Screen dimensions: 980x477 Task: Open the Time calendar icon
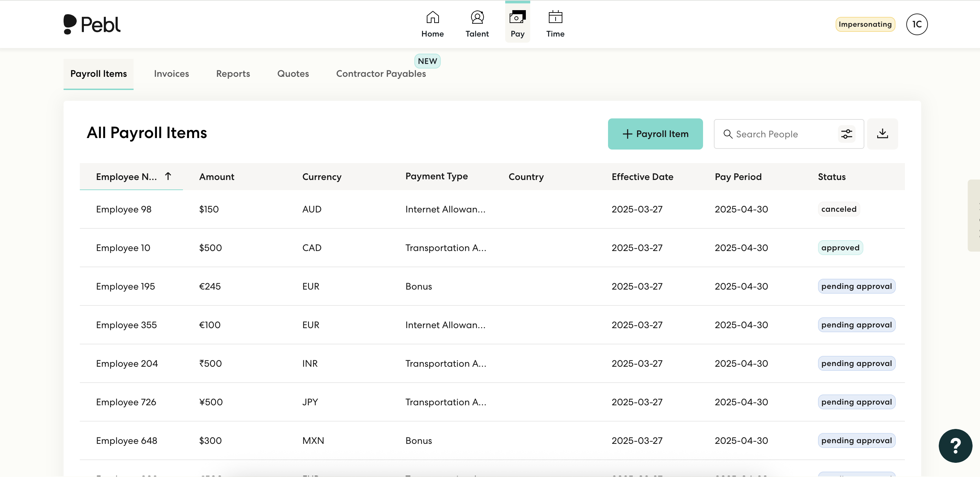coord(555,18)
